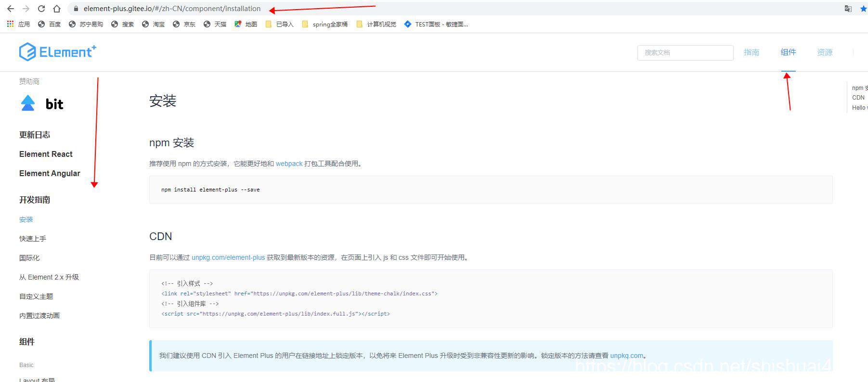Open Element Angular in the sidebar

point(50,173)
